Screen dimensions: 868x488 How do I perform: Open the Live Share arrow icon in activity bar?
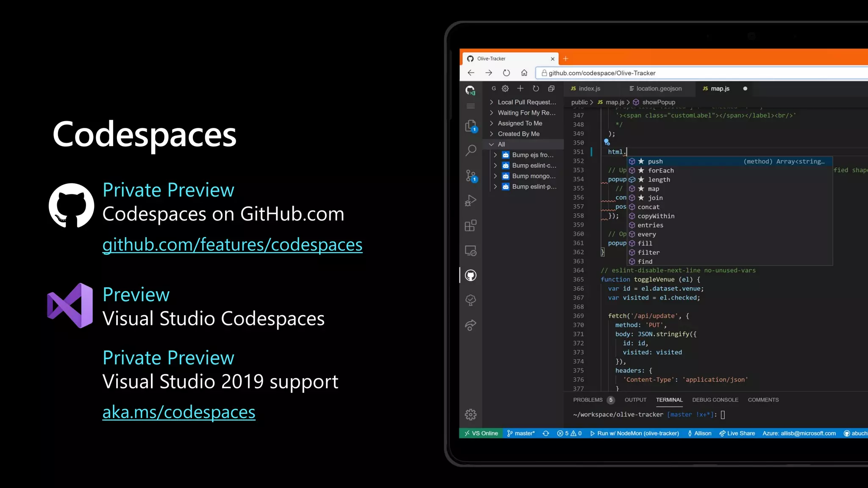[471, 325]
